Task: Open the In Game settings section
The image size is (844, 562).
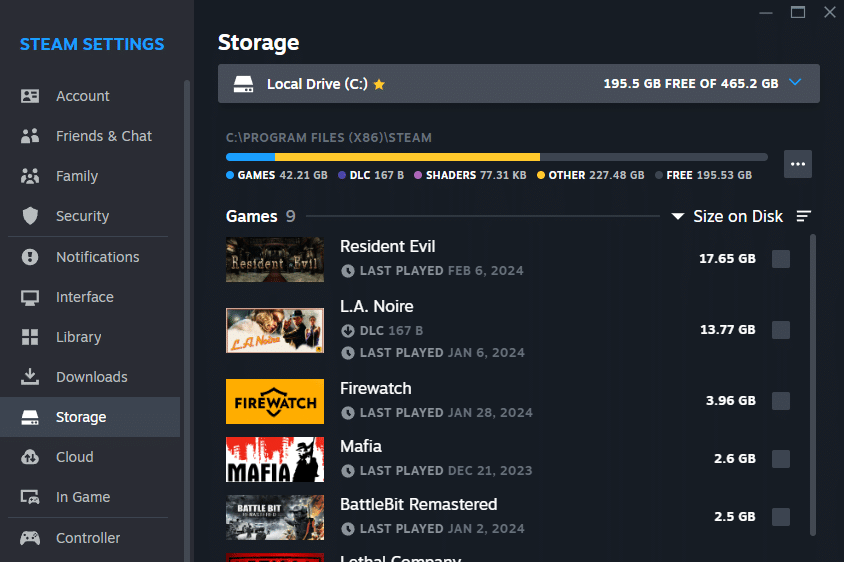Action: click(90, 497)
